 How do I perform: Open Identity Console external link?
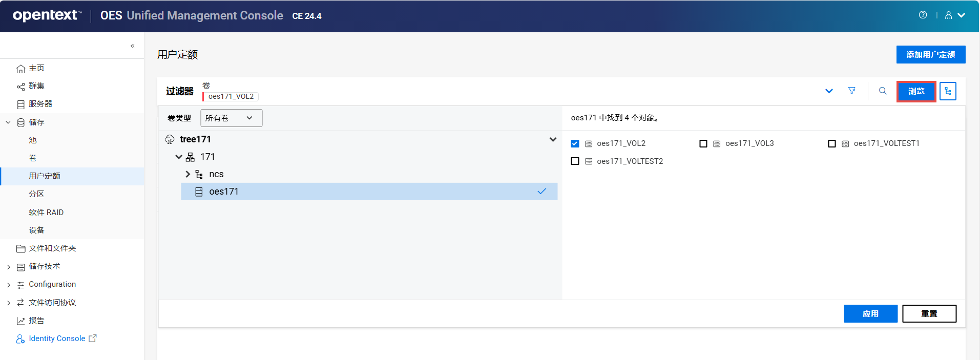coord(57,338)
